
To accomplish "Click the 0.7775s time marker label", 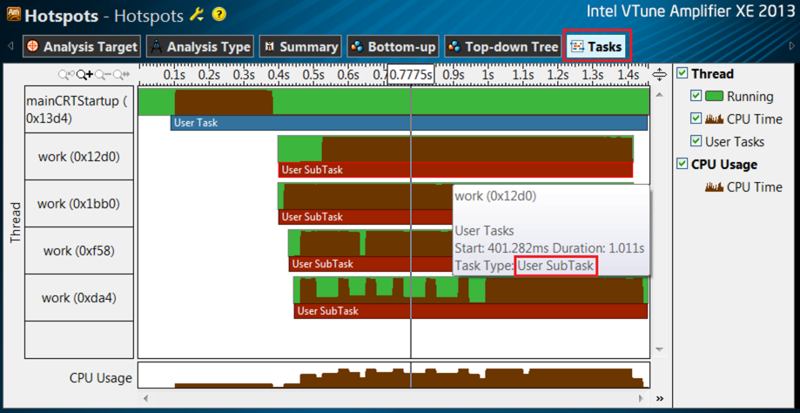I will (x=411, y=75).
